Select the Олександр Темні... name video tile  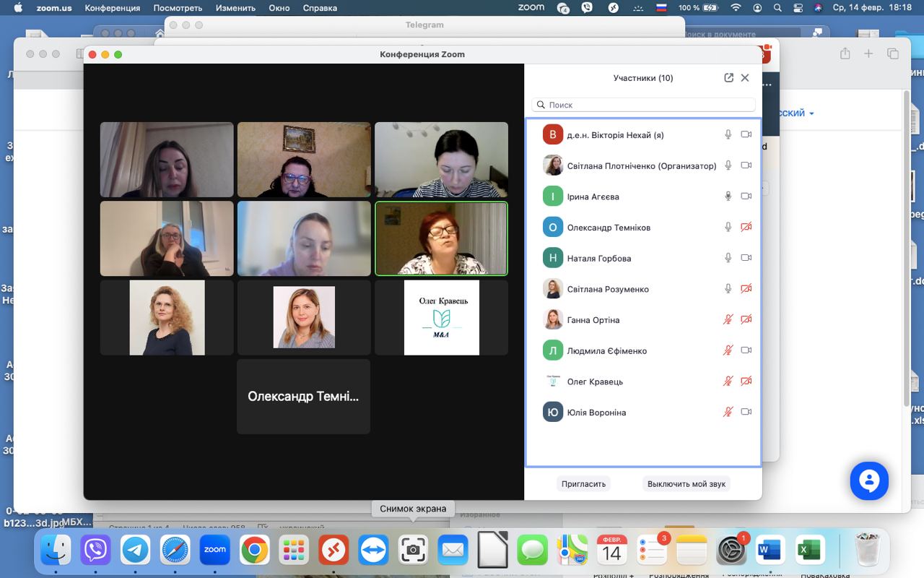coord(303,397)
